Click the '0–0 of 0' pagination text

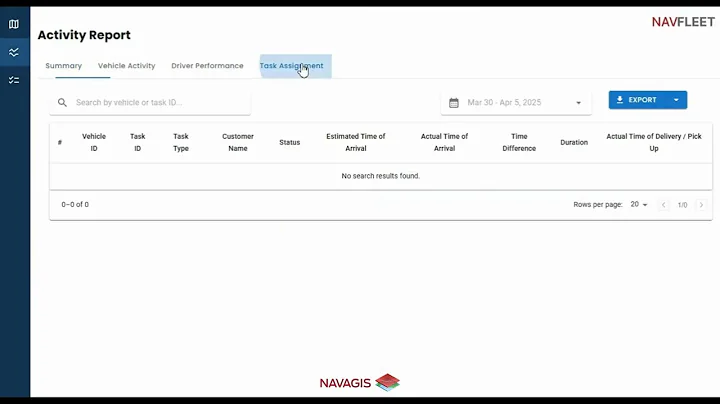click(x=75, y=204)
